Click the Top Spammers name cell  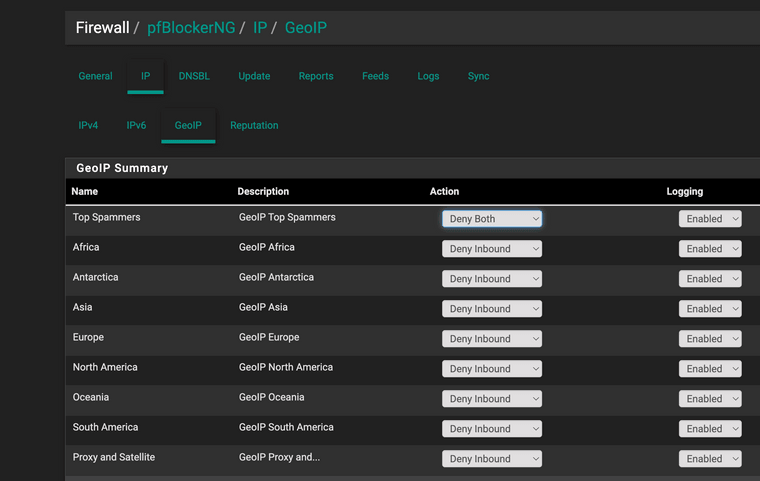(107, 217)
